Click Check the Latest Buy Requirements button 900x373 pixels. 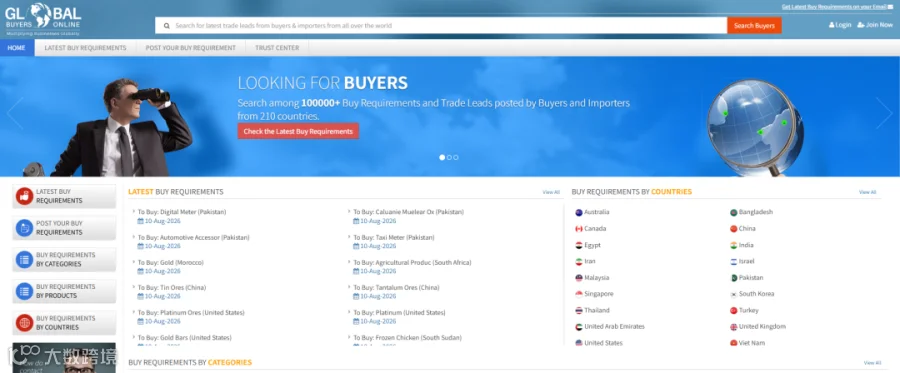(298, 131)
